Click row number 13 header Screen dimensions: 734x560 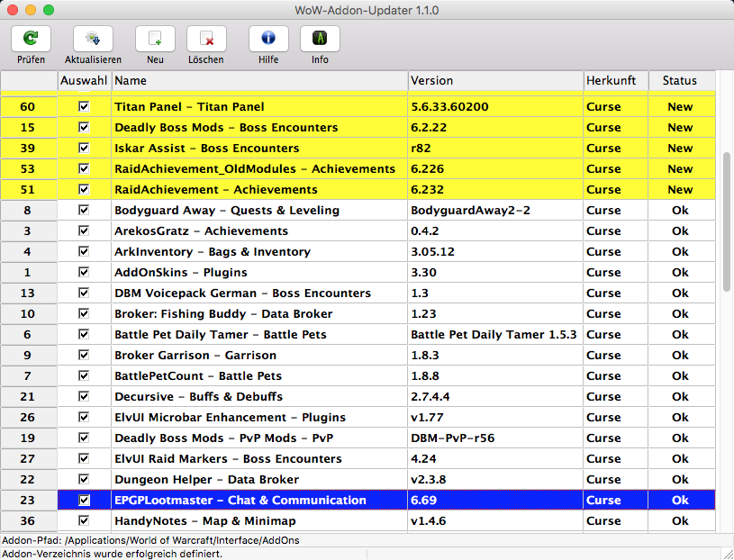tap(28, 293)
